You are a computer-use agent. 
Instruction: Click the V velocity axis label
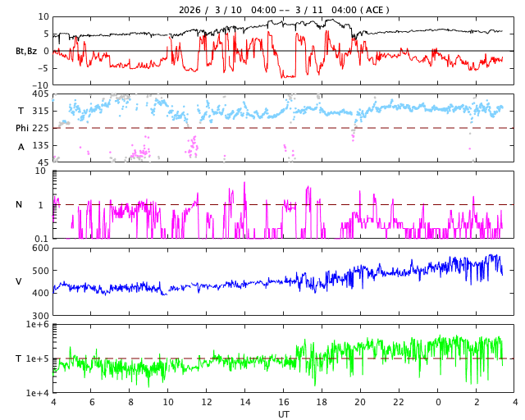click(19, 281)
